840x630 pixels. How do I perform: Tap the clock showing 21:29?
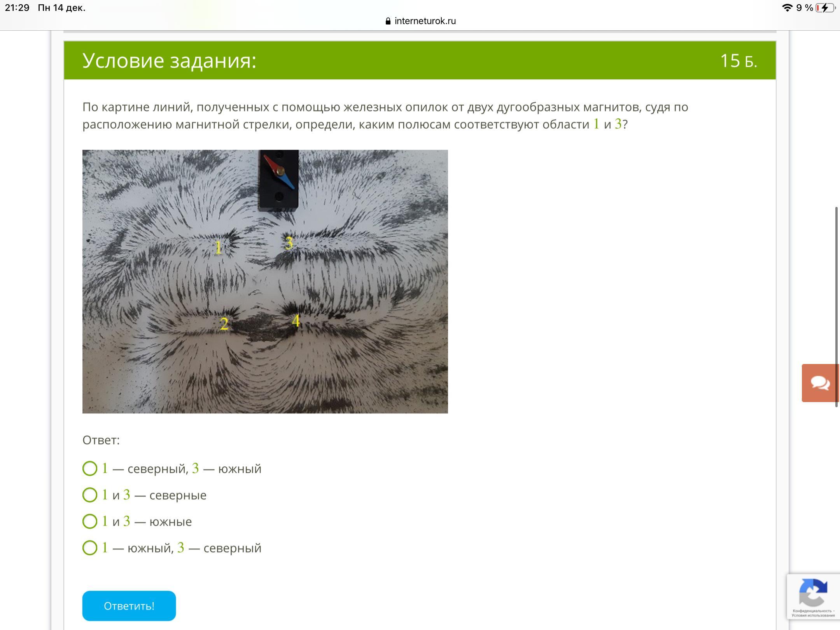(17, 8)
